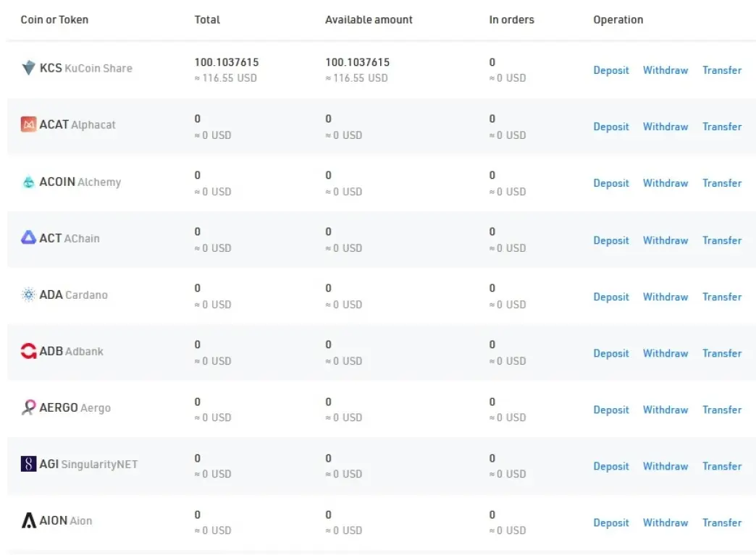756x555 pixels.
Task: Click Transfer for ADA Cardano
Action: (722, 297)
